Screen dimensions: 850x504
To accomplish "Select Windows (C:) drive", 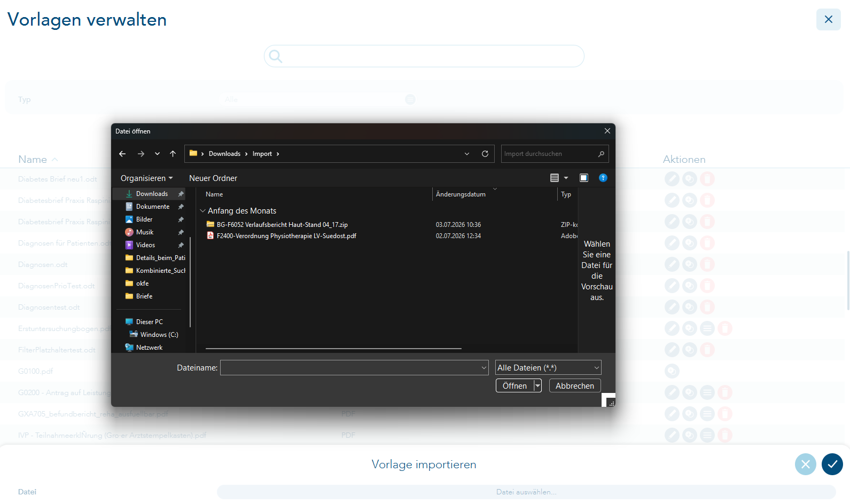I will pos(159,335).
